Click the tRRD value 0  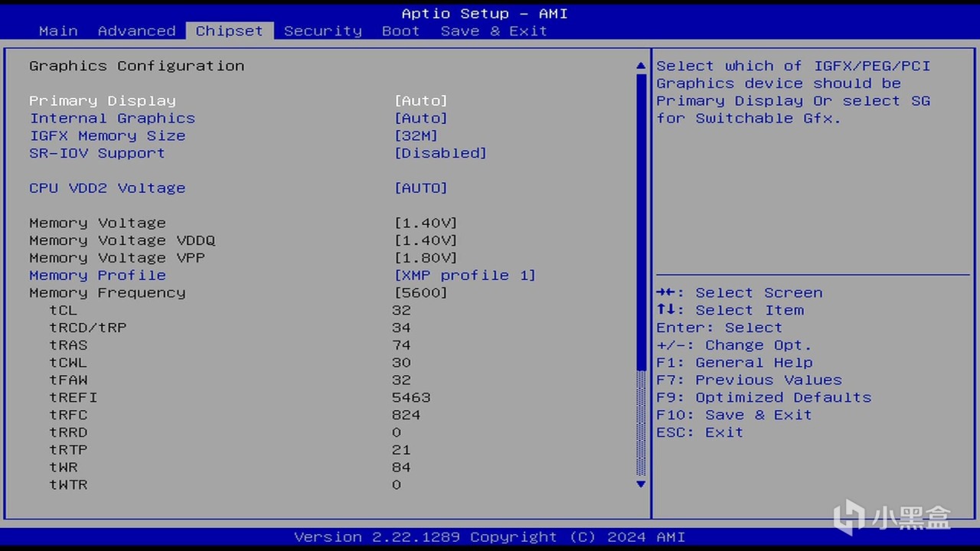397,432
